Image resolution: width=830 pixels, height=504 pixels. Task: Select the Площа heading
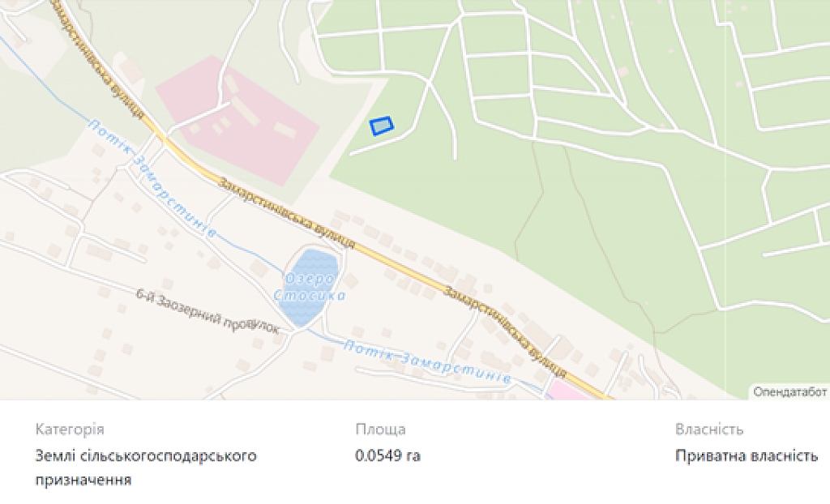pyautogui.click(x=380, y=429)
